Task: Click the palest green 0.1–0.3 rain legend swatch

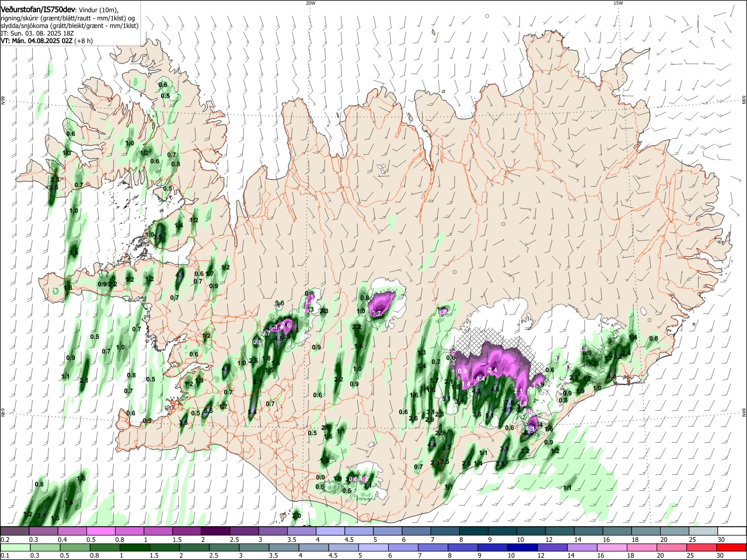Action: point(15,547)
